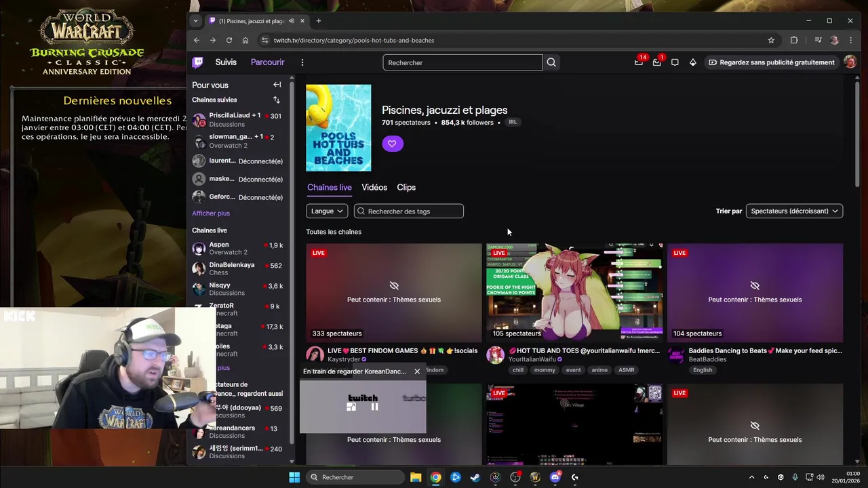Go back to previous page in Chrome

pyautogui.click(x=197, y=40)
